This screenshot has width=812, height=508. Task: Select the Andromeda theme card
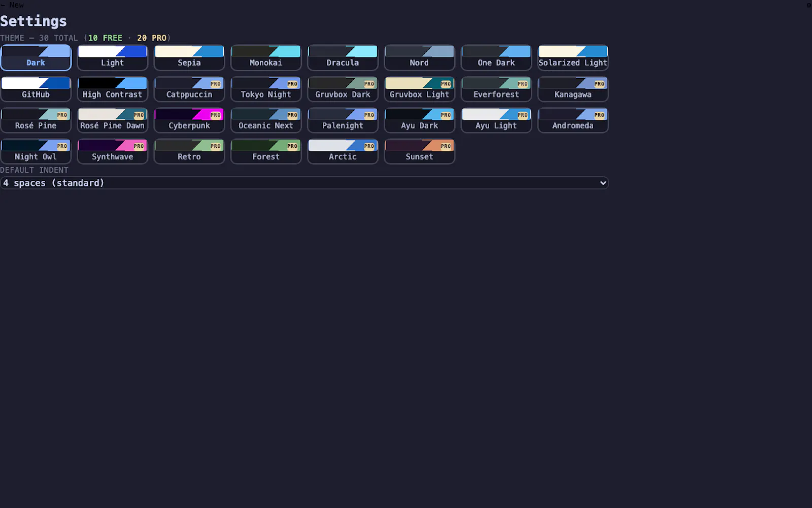[573, 120]
